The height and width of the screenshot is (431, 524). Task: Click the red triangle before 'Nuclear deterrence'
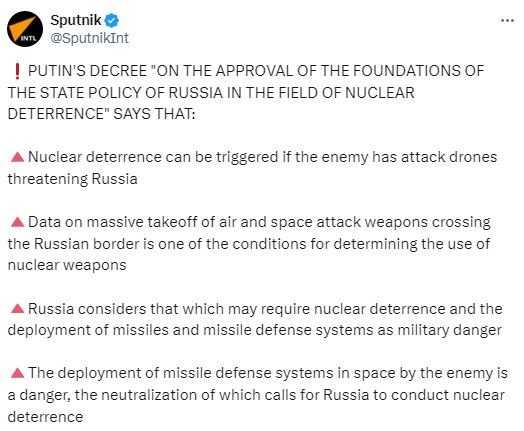click(x=17, y=157)
